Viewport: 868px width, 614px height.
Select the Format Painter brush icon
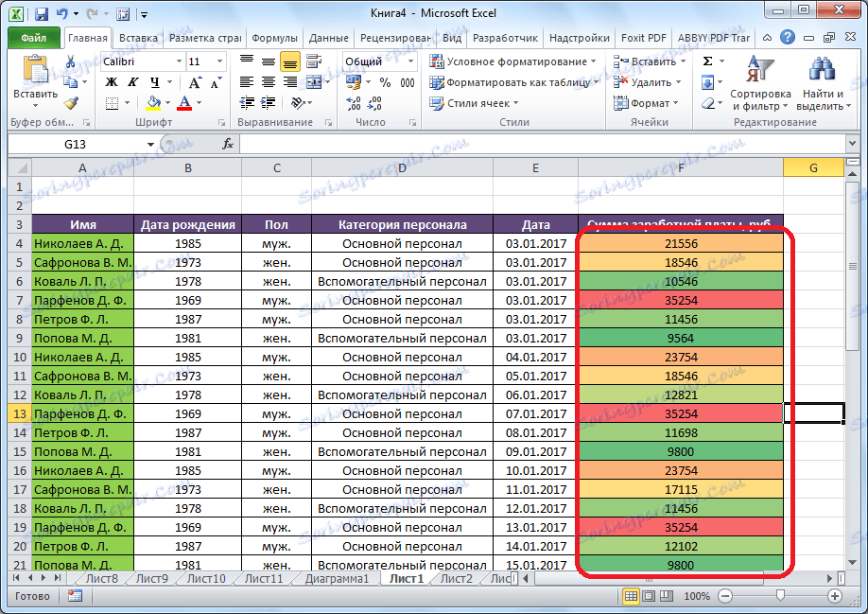point(71,103)
